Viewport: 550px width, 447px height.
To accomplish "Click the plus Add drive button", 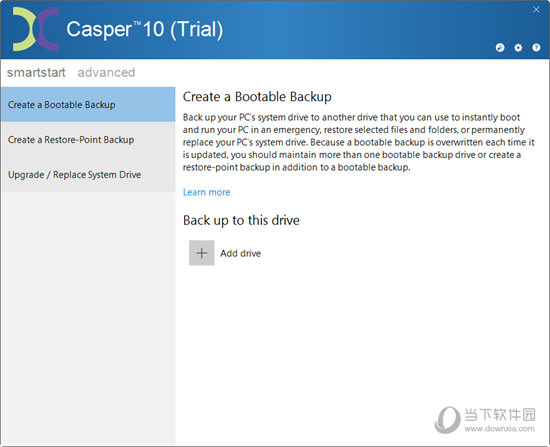I will (202, 253).
